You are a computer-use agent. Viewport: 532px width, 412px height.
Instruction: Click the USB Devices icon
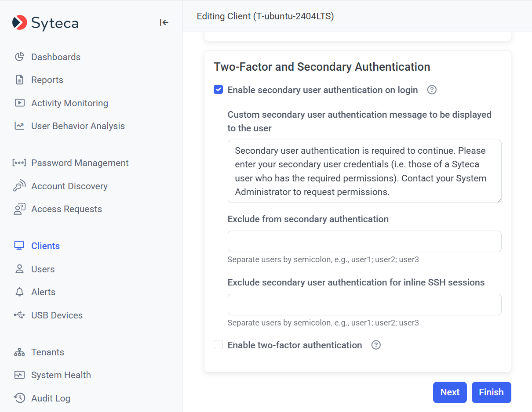click(19, 315)
